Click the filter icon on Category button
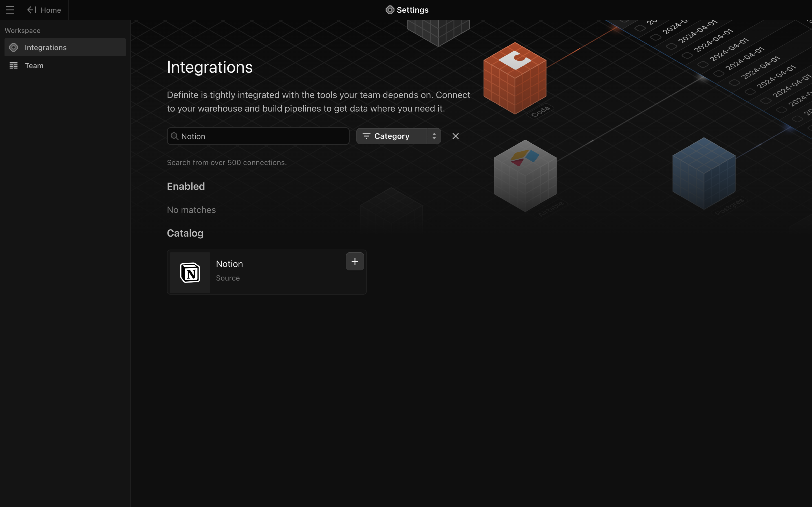The height and width of the screenshot is (507, 812). tap(366, 136)
